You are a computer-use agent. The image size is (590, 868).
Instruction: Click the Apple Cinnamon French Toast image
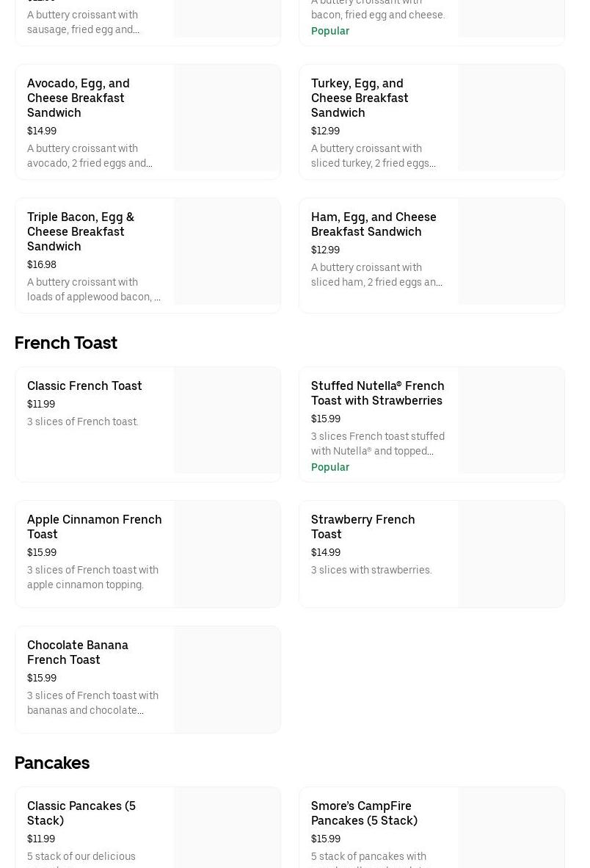[227, 554]
